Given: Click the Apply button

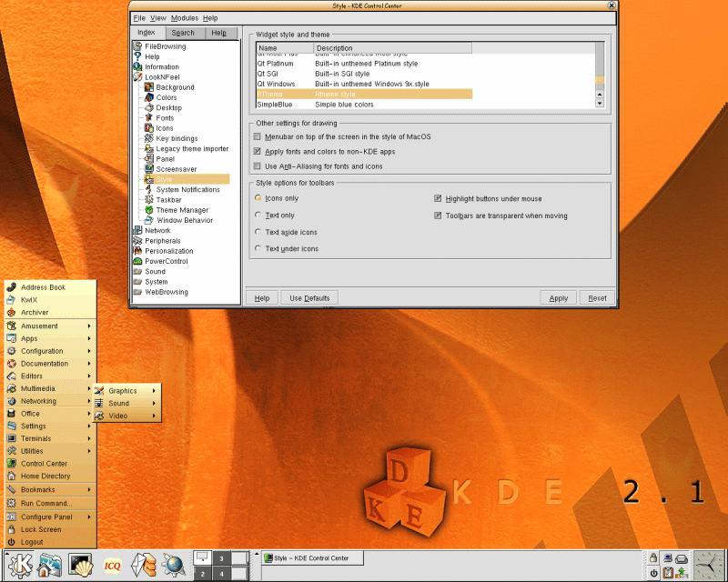Looking at the screenshot, I should [x=558, y=298].
